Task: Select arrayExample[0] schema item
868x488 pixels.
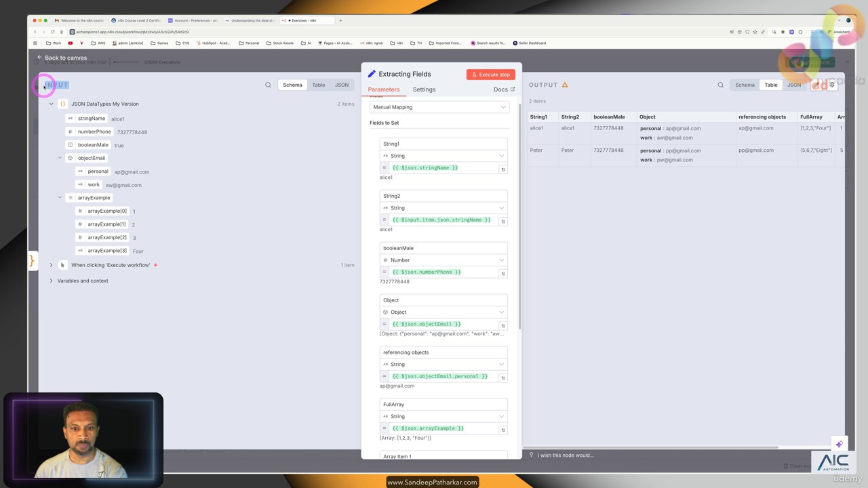Action: 102,211
